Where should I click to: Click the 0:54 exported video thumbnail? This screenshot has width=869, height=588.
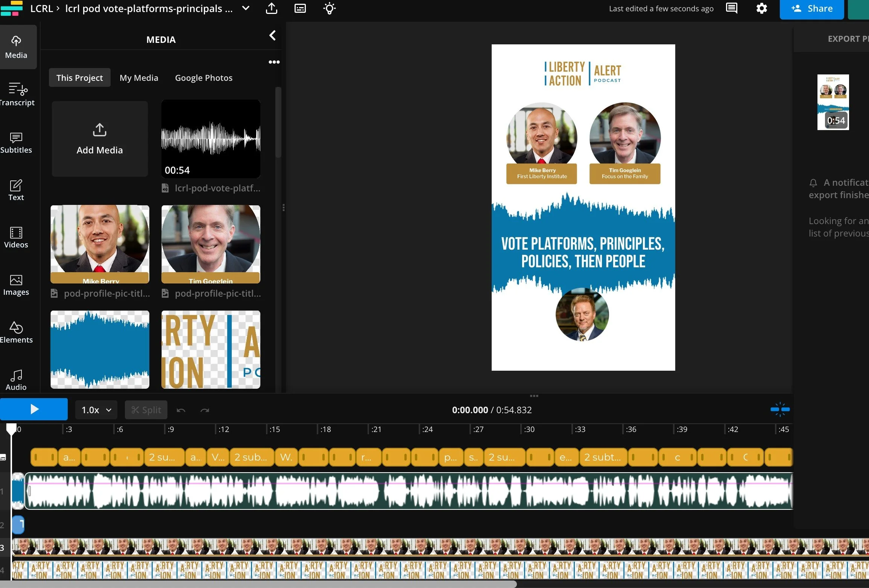pyautogui.click(x=833, y=102)
